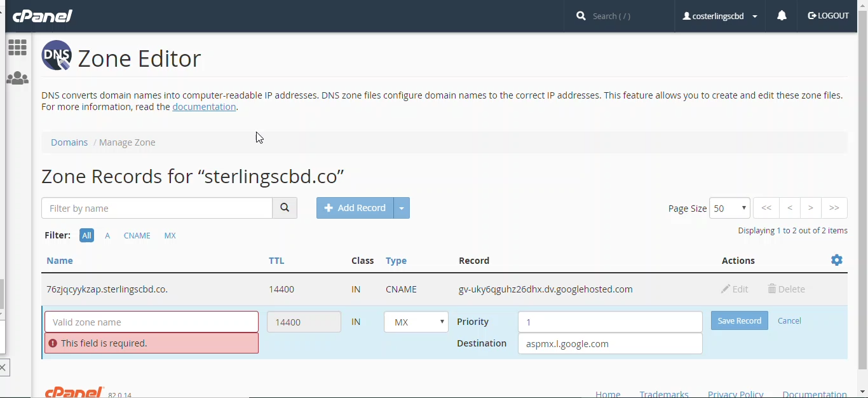Filter records by A type
The width and height of the screenshot is (868, 398).
tap(107, 235)
